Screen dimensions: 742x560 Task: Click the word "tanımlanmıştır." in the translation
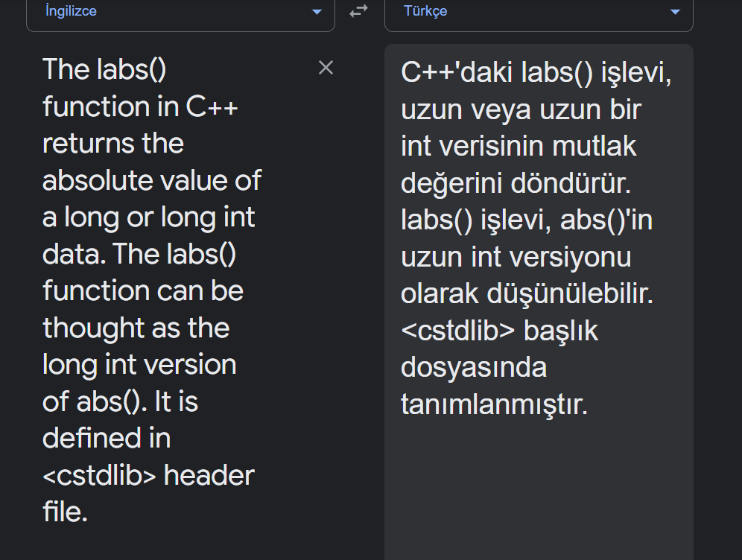coord(495,404)
